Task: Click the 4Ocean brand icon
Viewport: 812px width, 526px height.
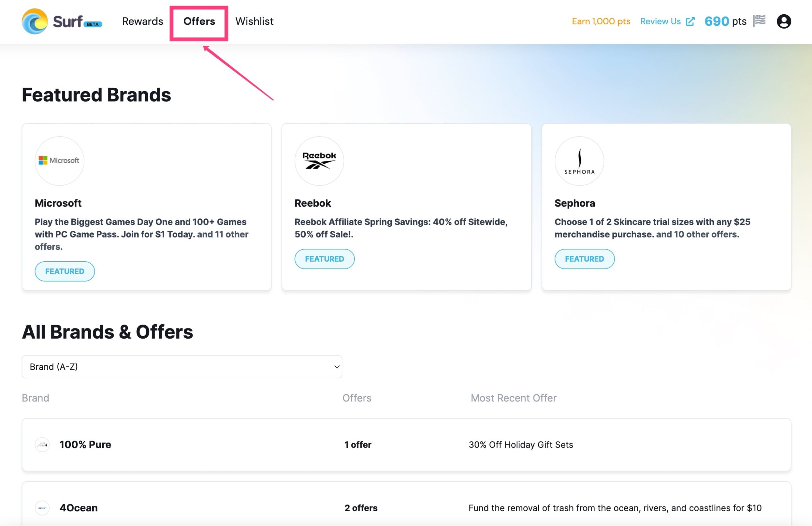Action: click(42, 508)
